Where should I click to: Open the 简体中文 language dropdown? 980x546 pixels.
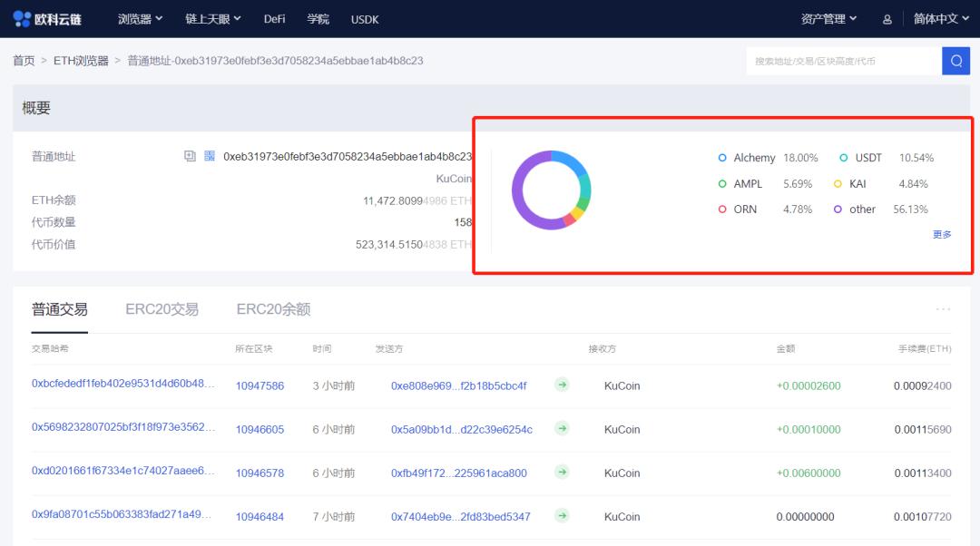[941, 19]
